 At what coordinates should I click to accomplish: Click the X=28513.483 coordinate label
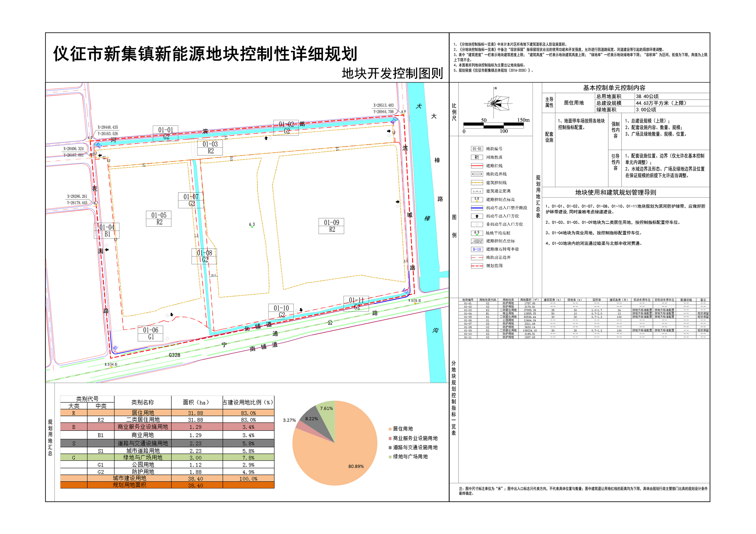383,106
